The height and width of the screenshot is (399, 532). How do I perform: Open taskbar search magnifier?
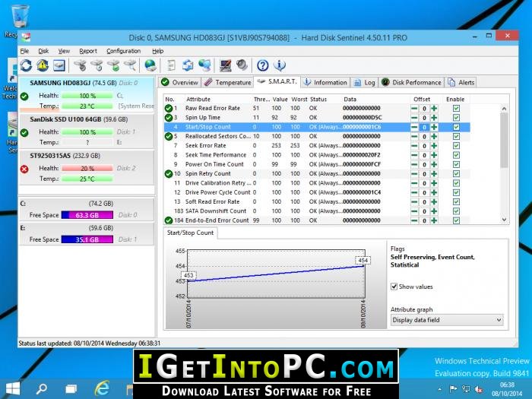(x=42, y=388)
